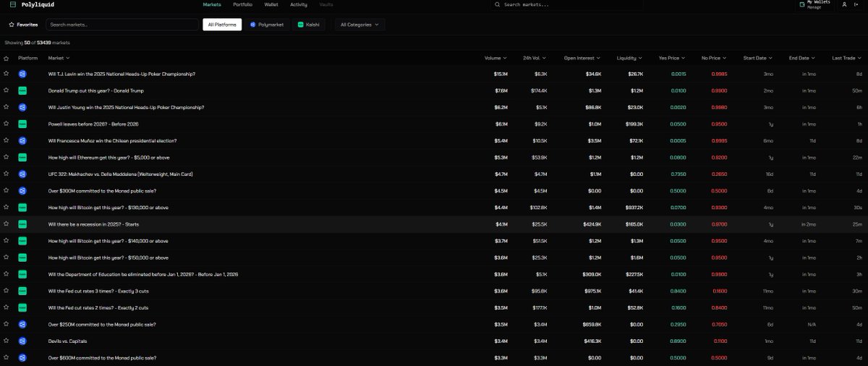Screen dimensions: 868x366
Task: Sort by the Volume column header
Action: pyautogui.click(x=495, y=58)
